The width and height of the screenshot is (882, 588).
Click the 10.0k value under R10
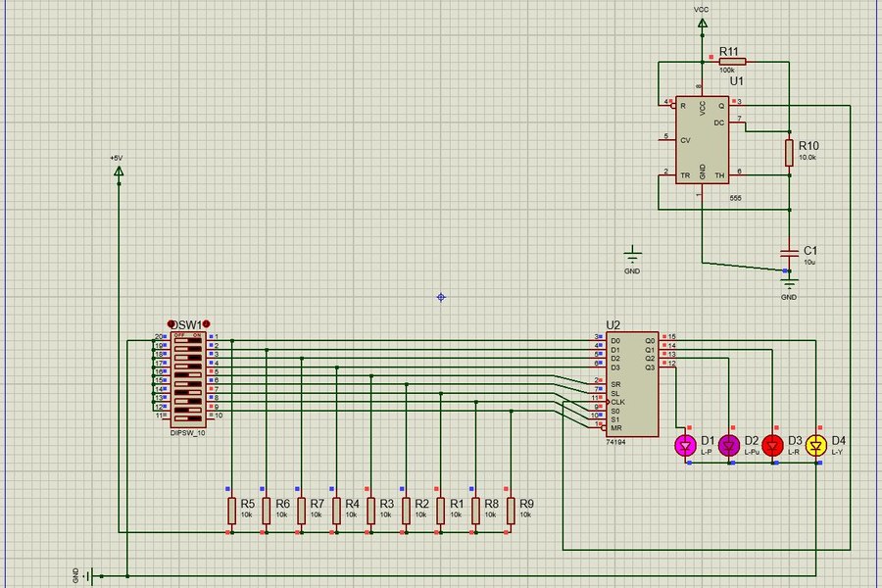(808, 158)
